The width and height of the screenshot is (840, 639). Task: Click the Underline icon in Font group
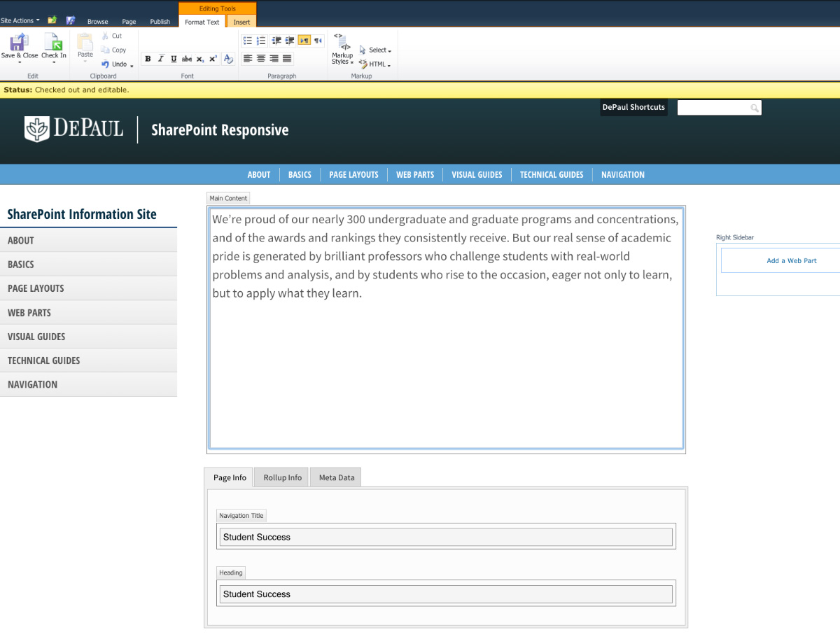click(x=174, y=59)
